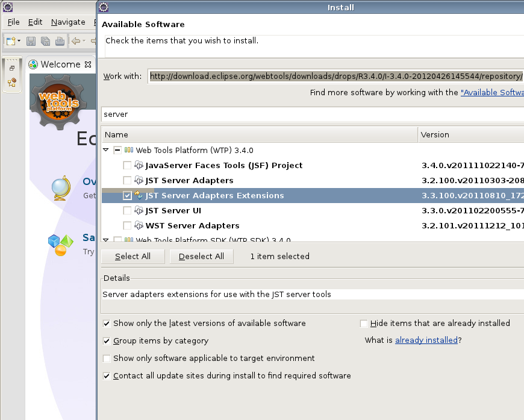Select the JST Server UI row label
This screenshot has width=524, height=420.
[173, 211]
